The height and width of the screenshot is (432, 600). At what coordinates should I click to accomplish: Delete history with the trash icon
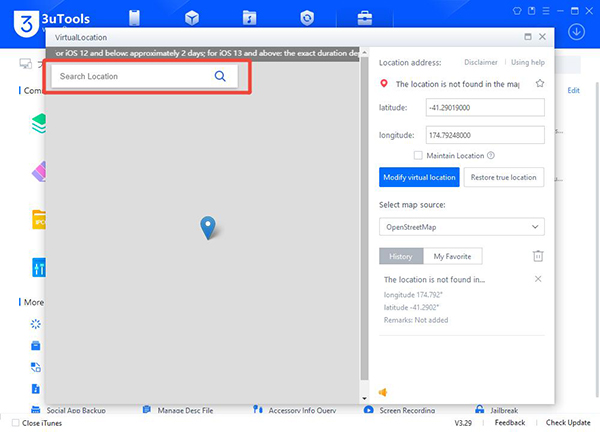coord(538,256)
